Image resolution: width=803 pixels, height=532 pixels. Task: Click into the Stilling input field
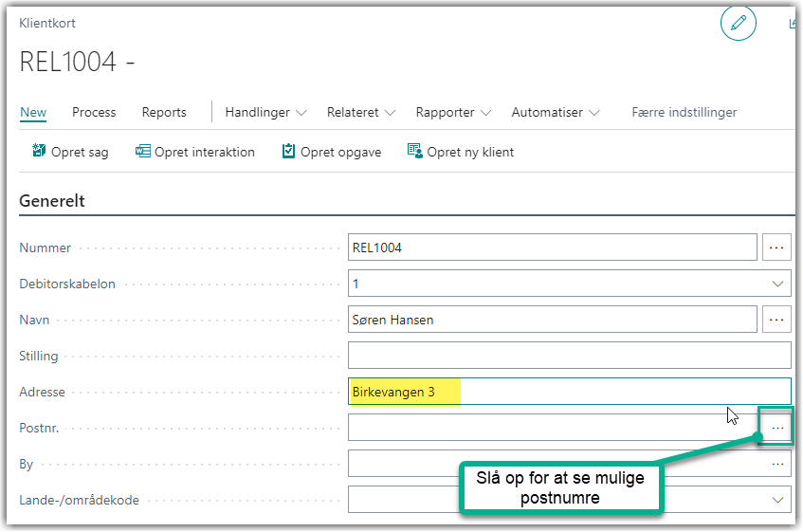tap(569, 356)
